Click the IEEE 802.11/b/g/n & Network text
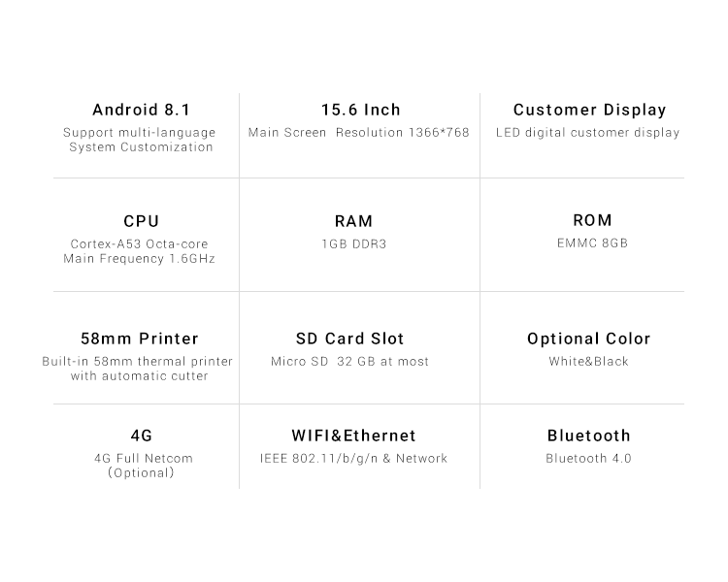 tap(353, 459)
